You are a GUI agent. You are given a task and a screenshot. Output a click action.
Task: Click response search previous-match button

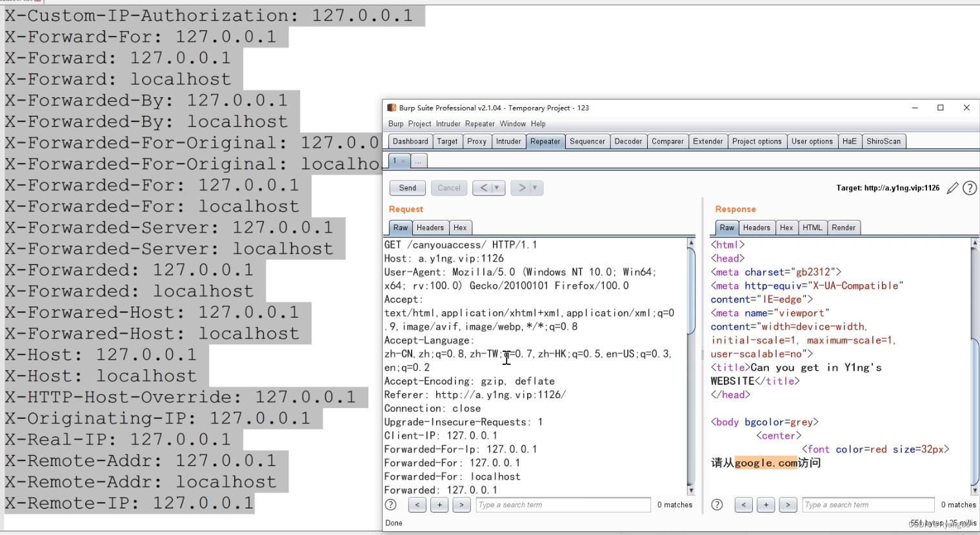(744, 505)
